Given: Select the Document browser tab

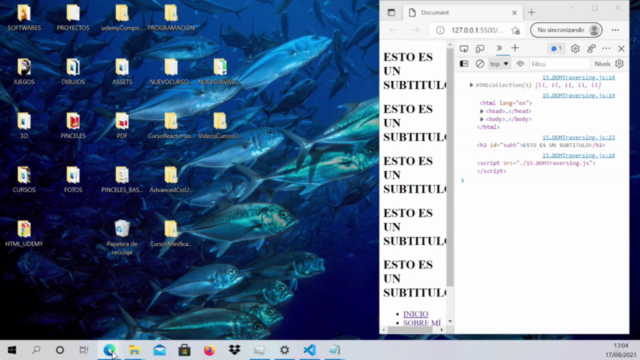Looking at the screenshot, I should pos(462,13).
